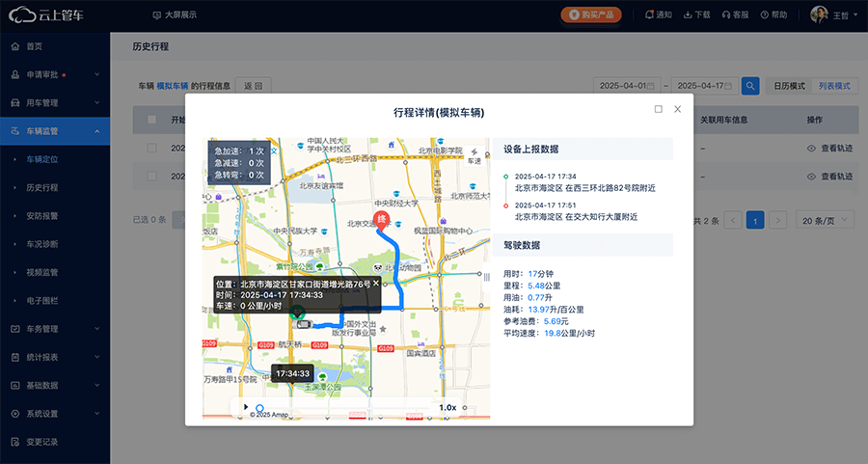Screen dimensions: 868x464
Task: Click the user avatar picture
Action: click(x=819, y=14)
